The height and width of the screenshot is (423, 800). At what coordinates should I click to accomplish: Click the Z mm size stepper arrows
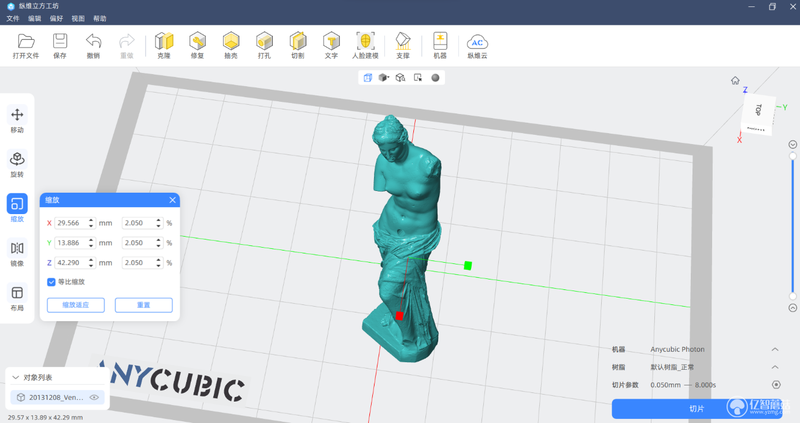point(91,263)
